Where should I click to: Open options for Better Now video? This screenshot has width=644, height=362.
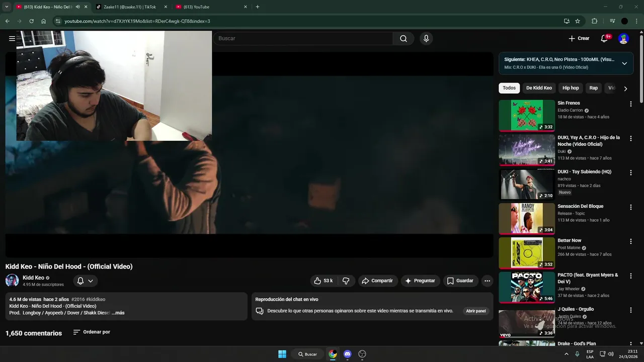click(631, 241)
